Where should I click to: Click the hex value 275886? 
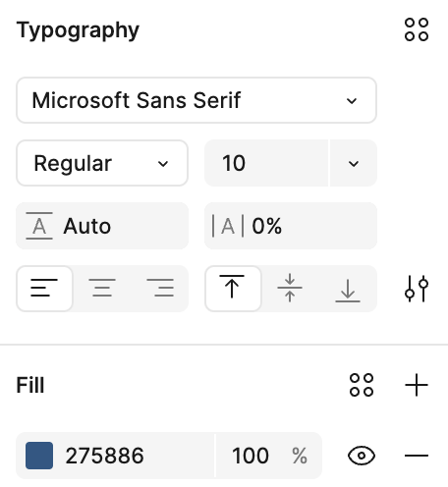tap(104, 456)
